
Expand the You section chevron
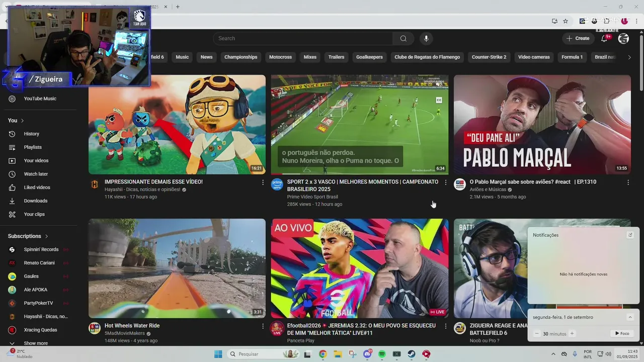click(x=22, y=121)
